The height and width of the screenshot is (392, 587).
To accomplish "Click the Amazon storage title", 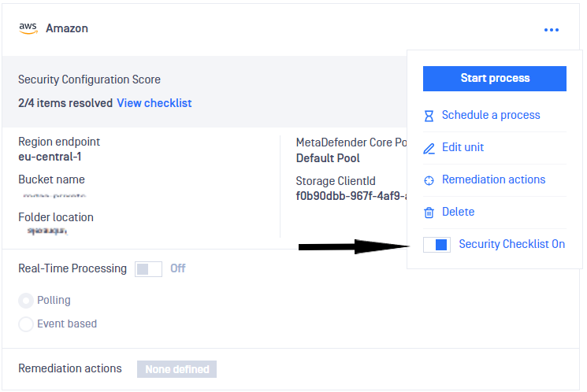I will [67, 28].
